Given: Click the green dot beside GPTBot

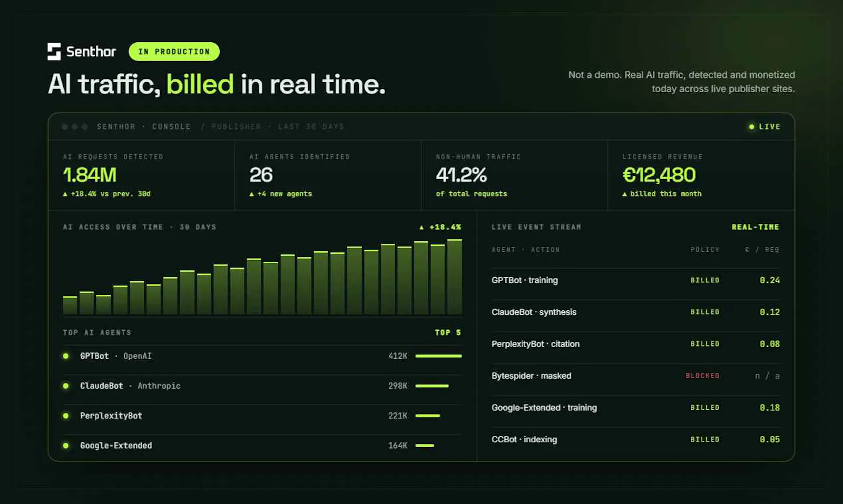Looking at the screenshot, I should coord(66,356).
